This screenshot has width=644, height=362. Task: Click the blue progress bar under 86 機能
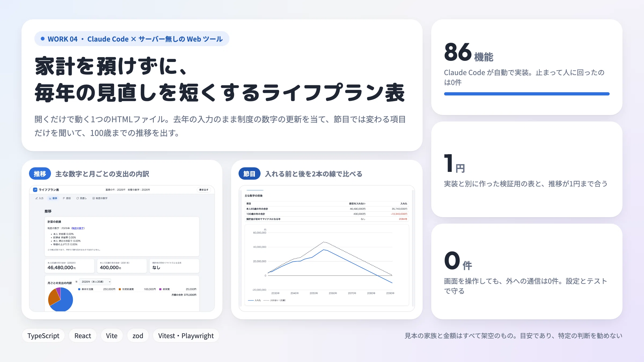pyautogui.click(x=527, y=94)
